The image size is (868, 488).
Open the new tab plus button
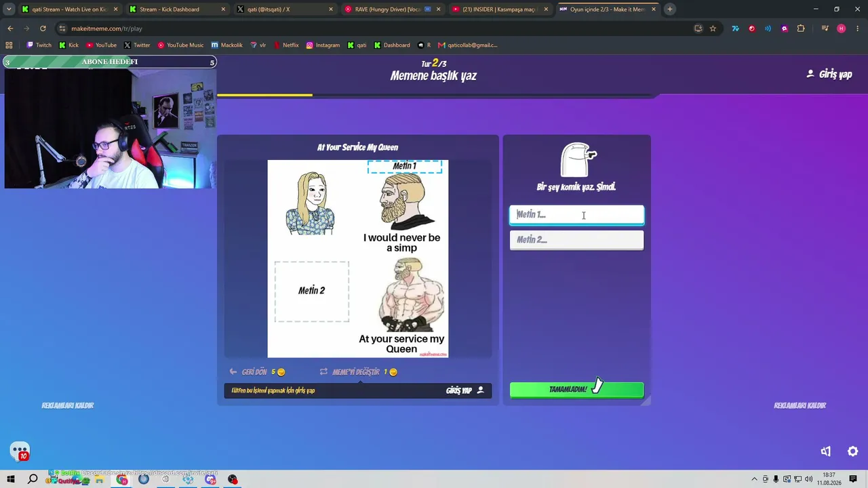(669, 9)
